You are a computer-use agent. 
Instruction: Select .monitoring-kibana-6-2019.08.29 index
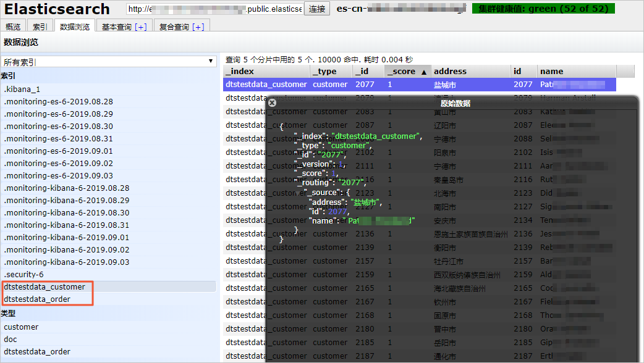click(x=109, y=200)
